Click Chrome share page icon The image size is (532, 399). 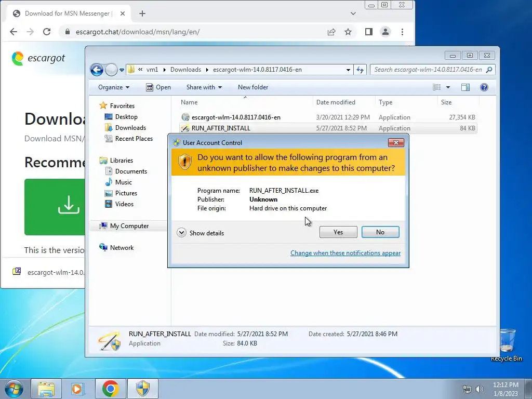[x=331, y=32]
